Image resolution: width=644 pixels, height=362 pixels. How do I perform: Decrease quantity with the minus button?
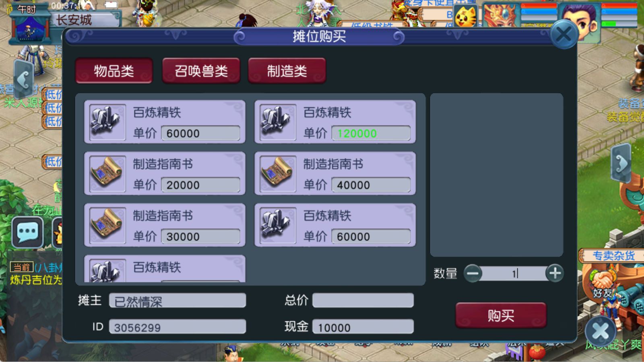pyautogui.click(x=473, y=274)
